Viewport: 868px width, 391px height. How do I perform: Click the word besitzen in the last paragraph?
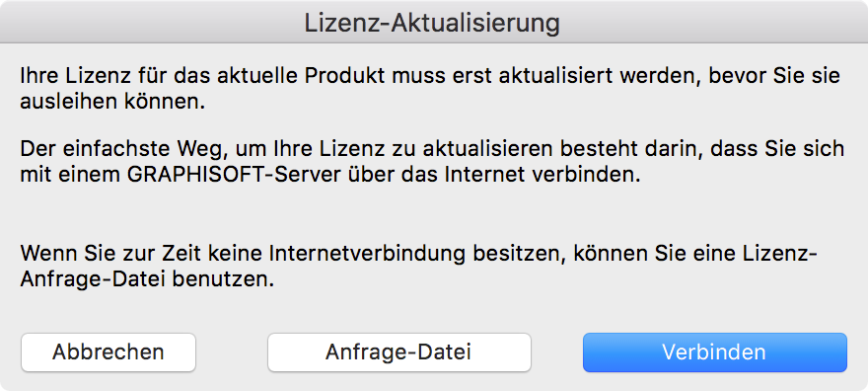click(519, 254)
